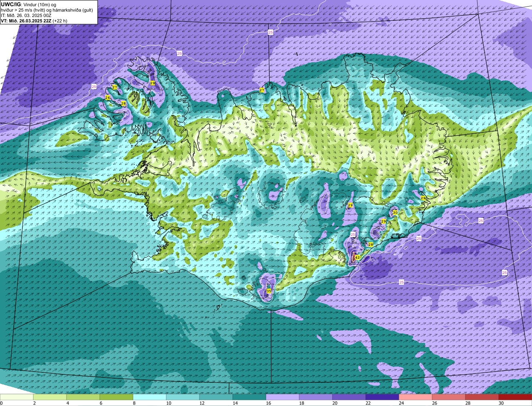
Task: Select the legend scale tick number 18
Action: (301, 403)
